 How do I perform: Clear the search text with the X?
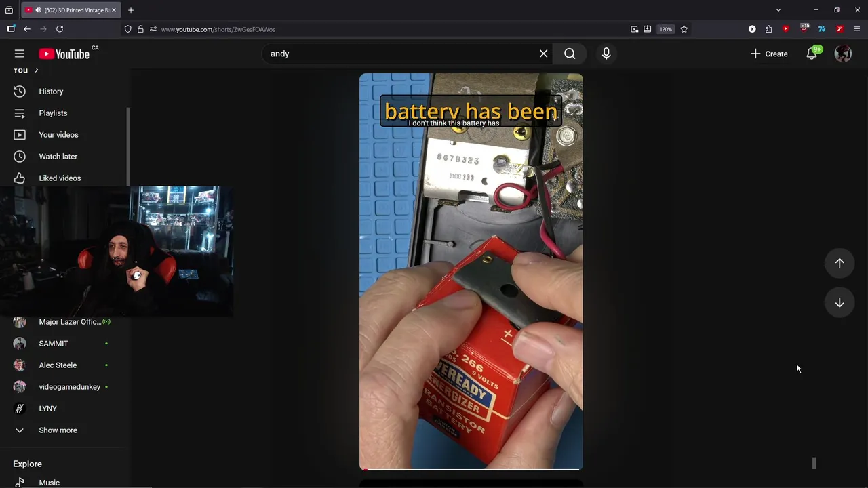tap(543, 54)
